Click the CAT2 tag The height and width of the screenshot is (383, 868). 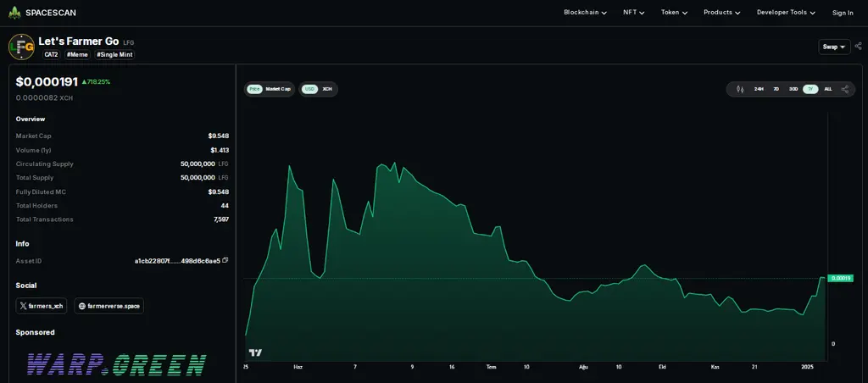point(52,55)
